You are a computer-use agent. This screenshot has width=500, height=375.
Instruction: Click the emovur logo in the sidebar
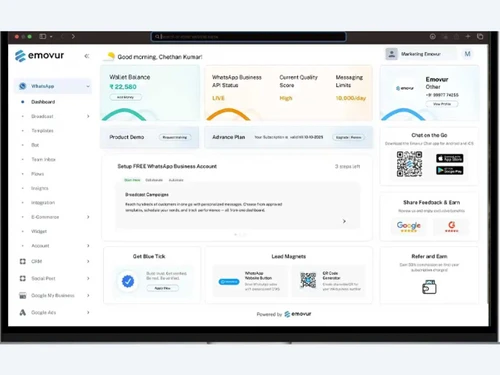coord(39,56)
